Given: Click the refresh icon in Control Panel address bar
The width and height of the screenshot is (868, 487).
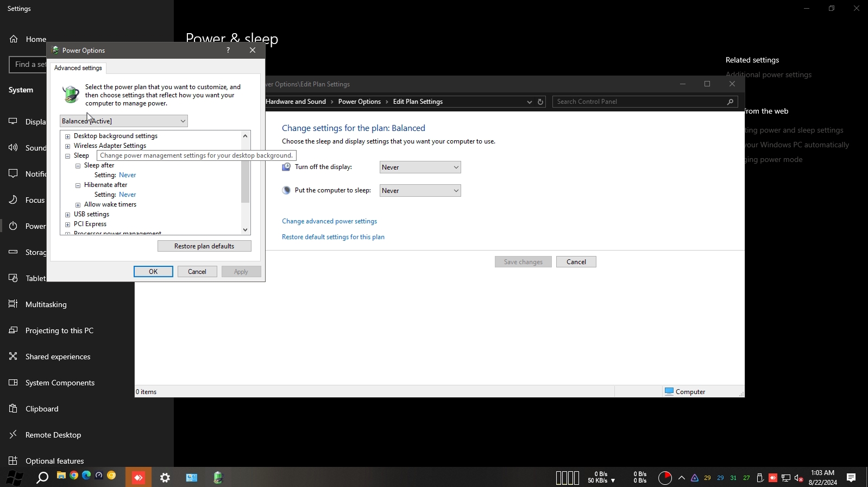Looking at the screenshot, I should pos(540,102).
